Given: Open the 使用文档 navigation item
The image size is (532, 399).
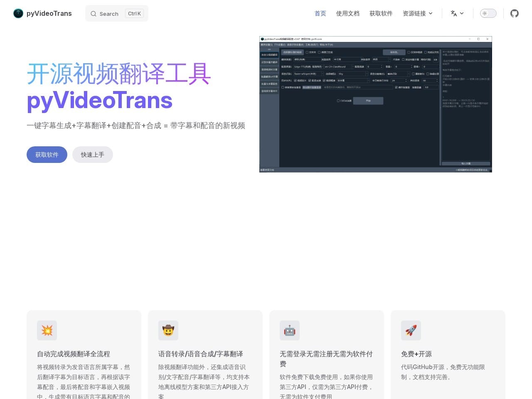Looking at the screenshot, I should pos(347,13).
